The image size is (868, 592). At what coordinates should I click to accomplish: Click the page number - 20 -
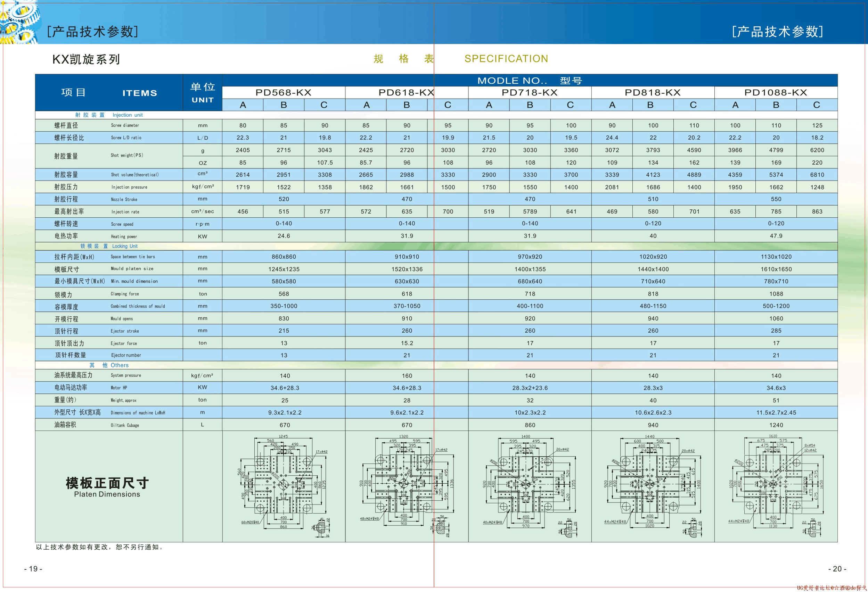[x=837, y=569]
